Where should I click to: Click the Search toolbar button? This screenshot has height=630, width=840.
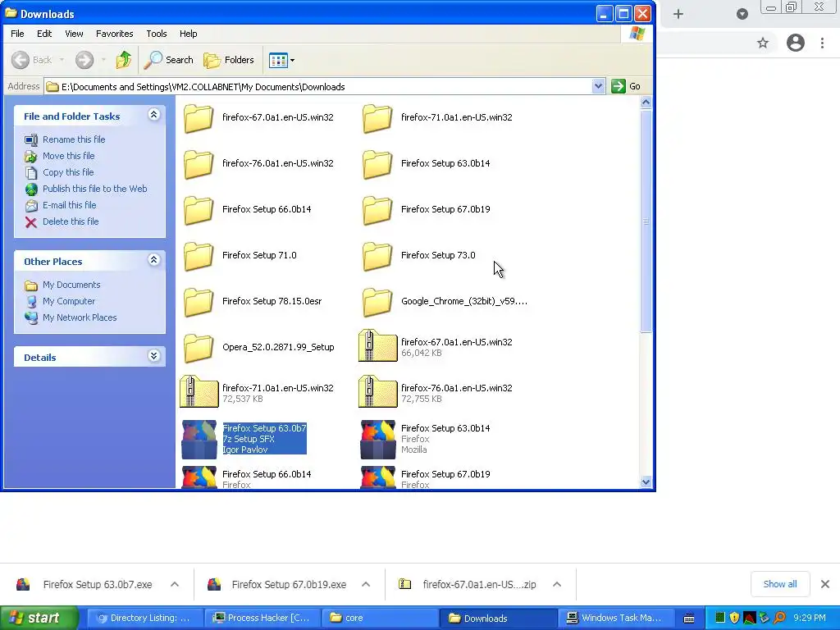[x=168, y=60]
